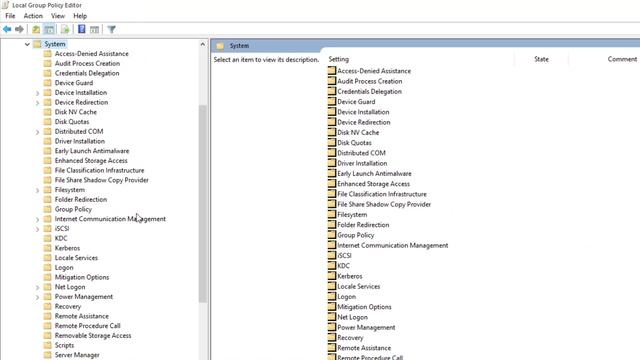Image resolution: width=640 pixels, height=360 pixels.
Task: Toggle the Show/Hide Console Tree icon
Action: point(49,29)
